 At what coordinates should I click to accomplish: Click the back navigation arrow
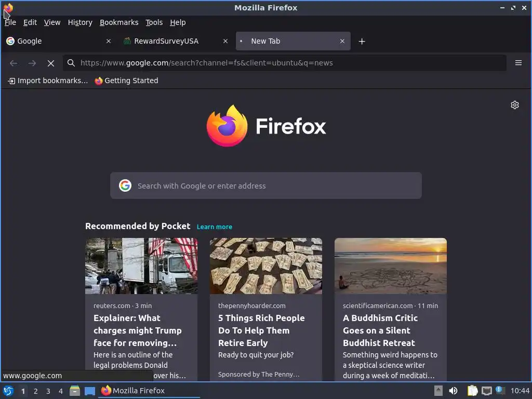coord(14,63)
